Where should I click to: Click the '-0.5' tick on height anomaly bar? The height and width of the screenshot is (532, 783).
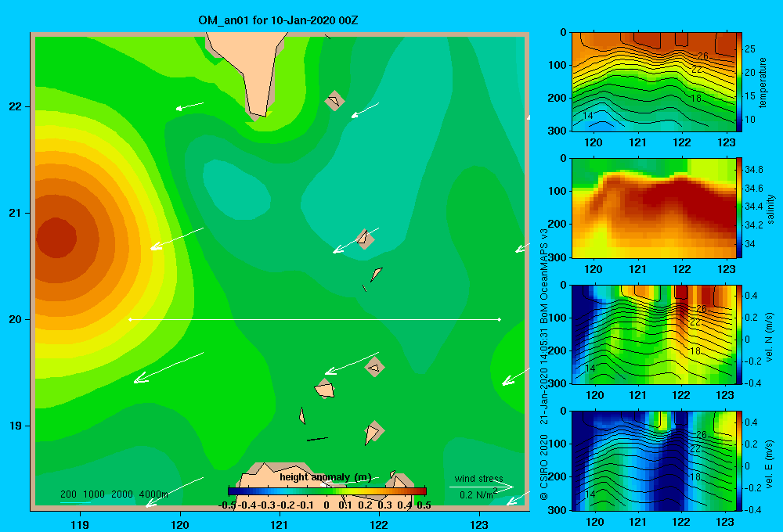[x=228, y=505]
